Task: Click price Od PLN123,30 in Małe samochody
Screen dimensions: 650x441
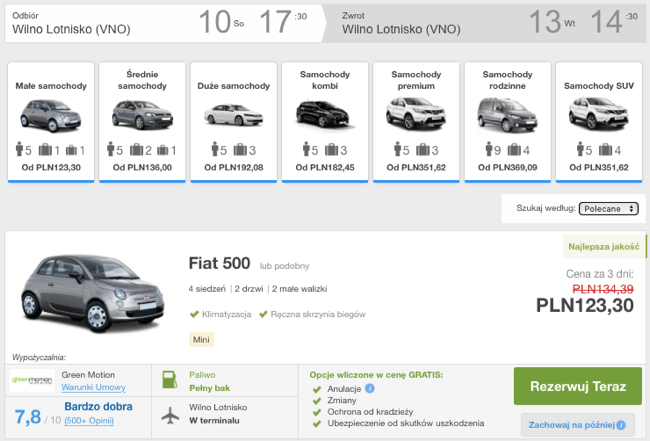Action: point(51,167)
